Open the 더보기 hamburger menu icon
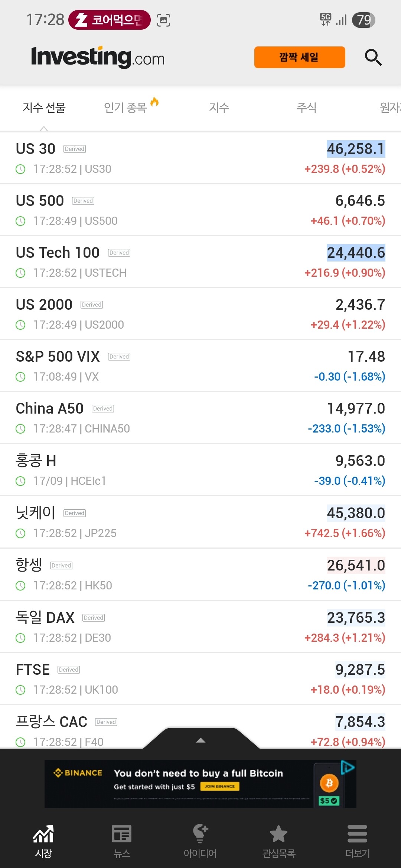Screen dimensions: 401x868 click(x=357, y=834)
